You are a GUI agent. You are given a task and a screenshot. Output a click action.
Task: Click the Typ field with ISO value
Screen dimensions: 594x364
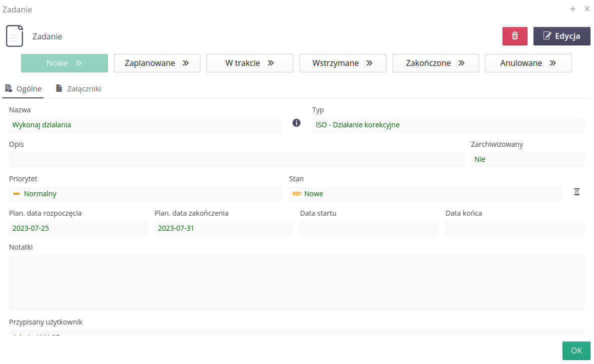click(448, 125)
